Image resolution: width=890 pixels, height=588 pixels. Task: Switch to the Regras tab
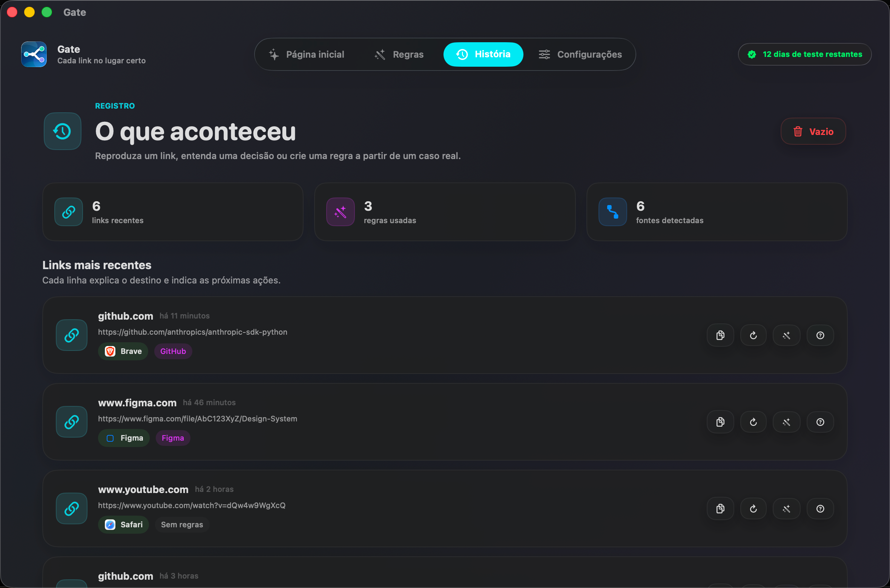click(x=399, y=54)
